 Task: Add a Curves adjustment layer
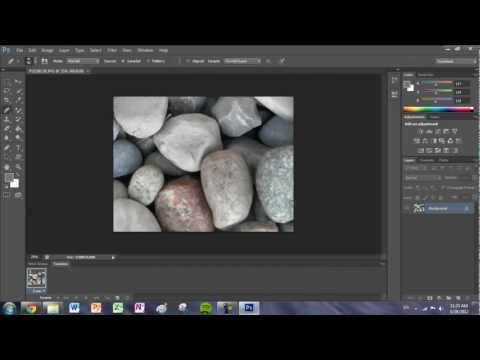tap(438, 131)
